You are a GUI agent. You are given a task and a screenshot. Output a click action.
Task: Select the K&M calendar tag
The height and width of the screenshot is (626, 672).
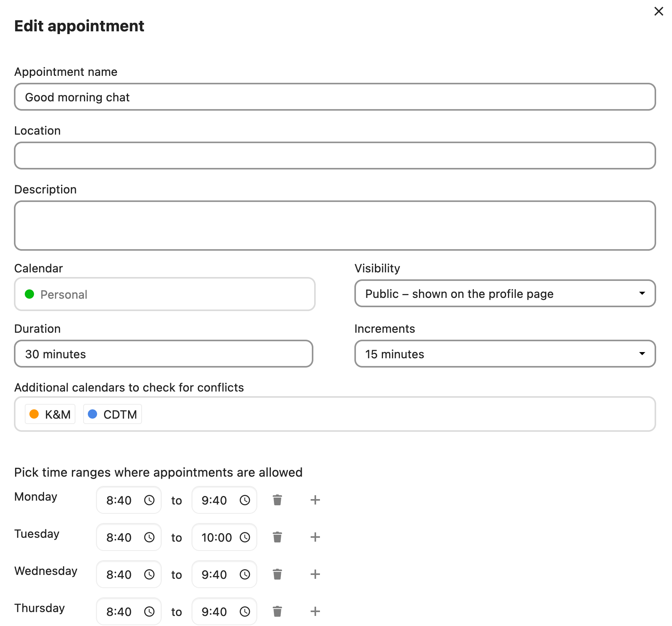tap(50, 414)
